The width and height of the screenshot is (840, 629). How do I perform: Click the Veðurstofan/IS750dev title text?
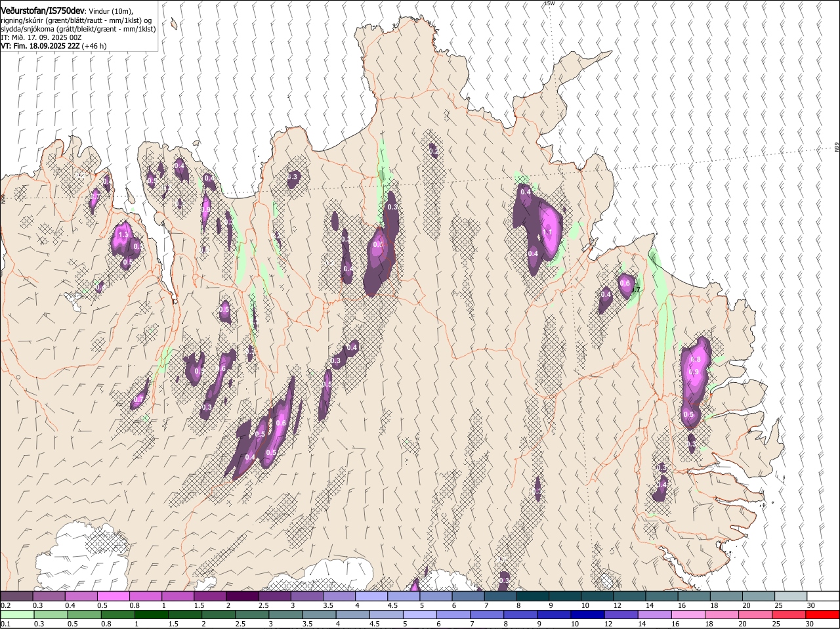tap(43, 11)
